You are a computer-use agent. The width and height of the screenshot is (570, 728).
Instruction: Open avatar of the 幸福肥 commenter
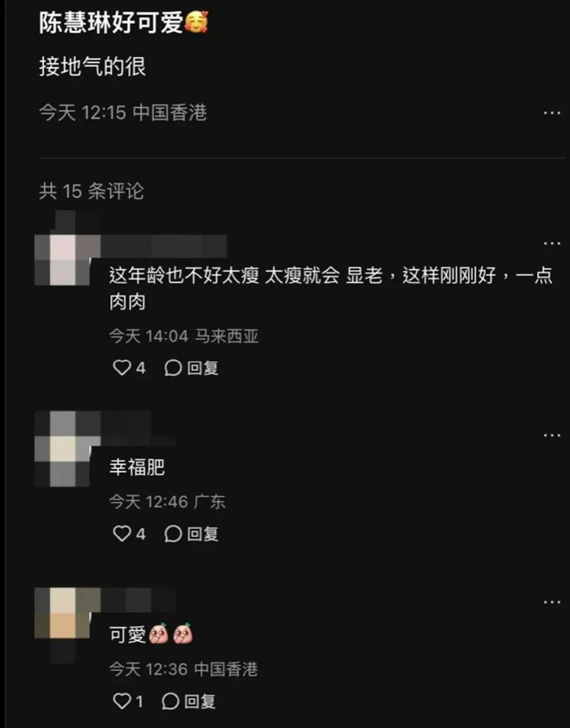(x=63, y=448)
